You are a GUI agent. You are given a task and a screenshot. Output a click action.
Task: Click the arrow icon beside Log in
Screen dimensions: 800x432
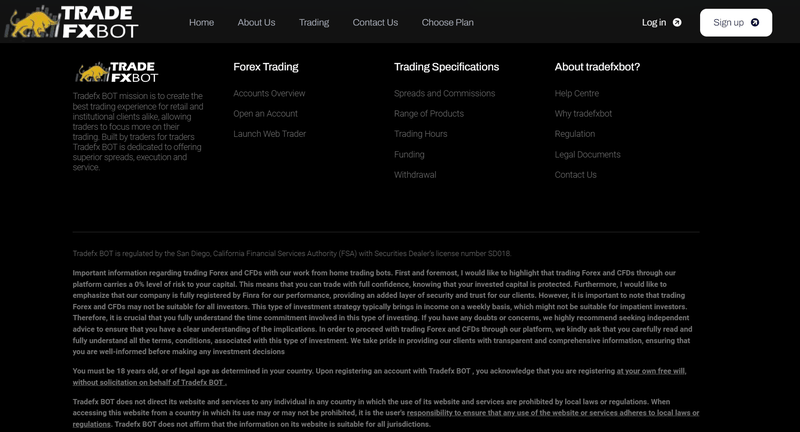pos(677,22)
